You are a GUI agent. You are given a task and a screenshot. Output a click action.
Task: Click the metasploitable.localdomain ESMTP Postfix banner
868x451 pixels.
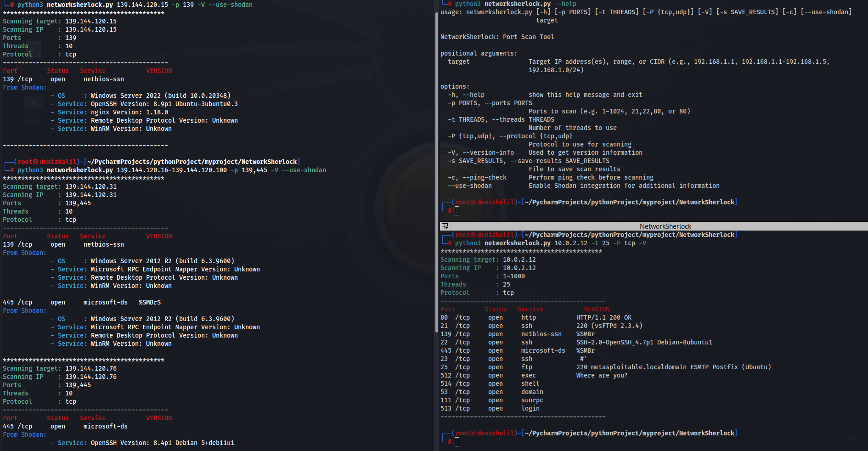pyautogui.click(x=673, y=367)
